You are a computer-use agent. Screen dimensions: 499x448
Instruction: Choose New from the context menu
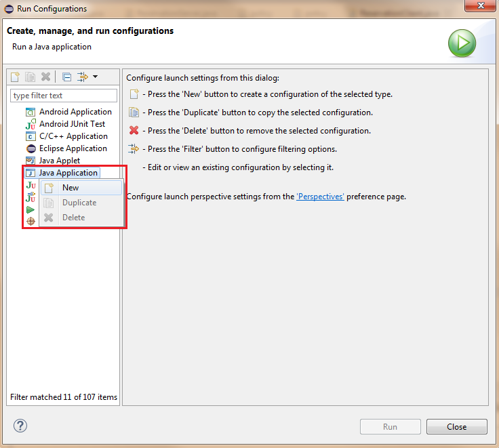[x=81, y=188]
